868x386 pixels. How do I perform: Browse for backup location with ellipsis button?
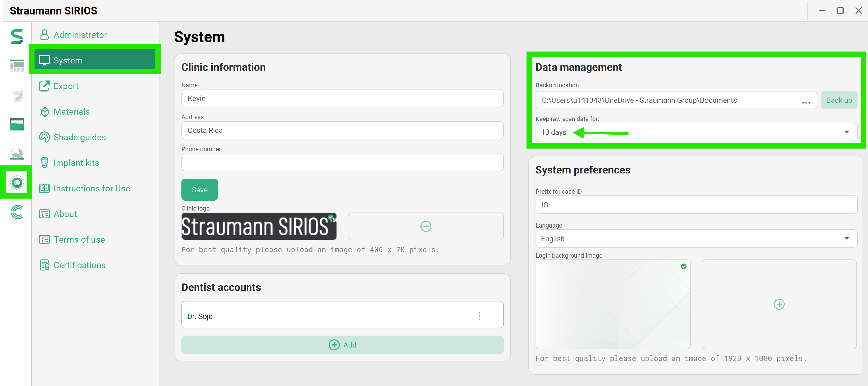(806, 102)
